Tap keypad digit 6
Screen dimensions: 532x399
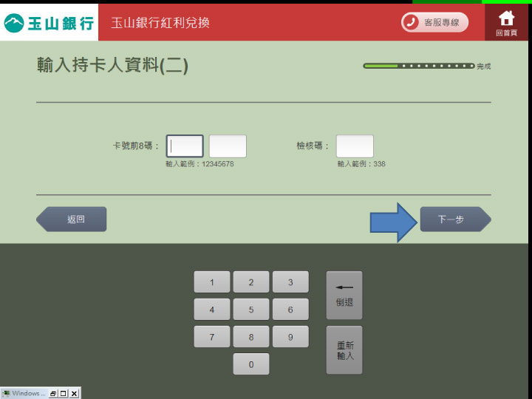click(290, 310)
